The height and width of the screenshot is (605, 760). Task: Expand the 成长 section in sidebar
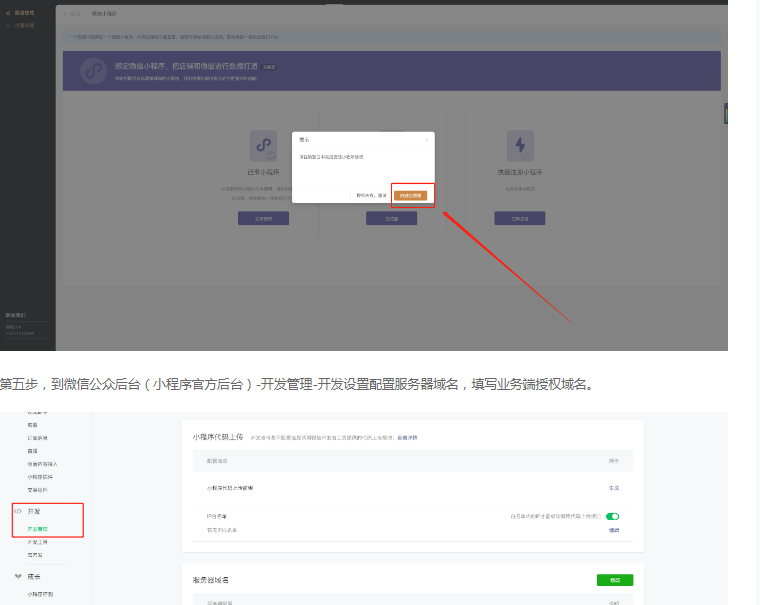click(x=19, y=576)
